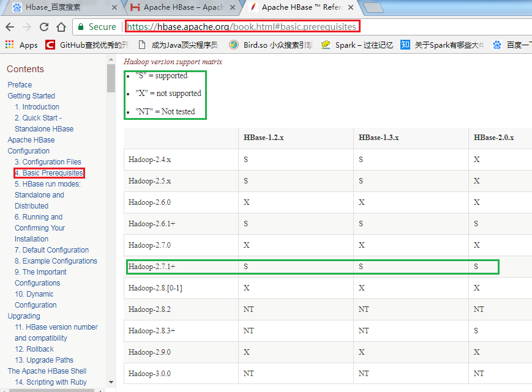Open Apache HBase Configuration section link
This screenshot has width=532, height=392.
(x=31, y=146)
